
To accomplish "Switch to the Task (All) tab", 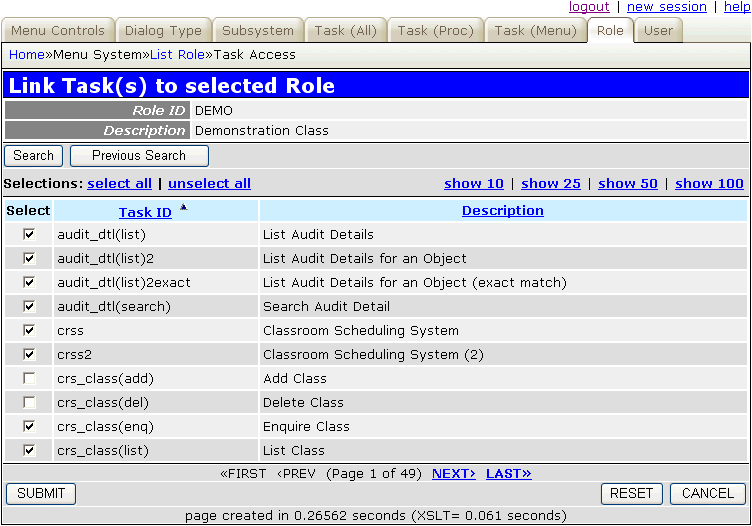I will pos(345,30).
